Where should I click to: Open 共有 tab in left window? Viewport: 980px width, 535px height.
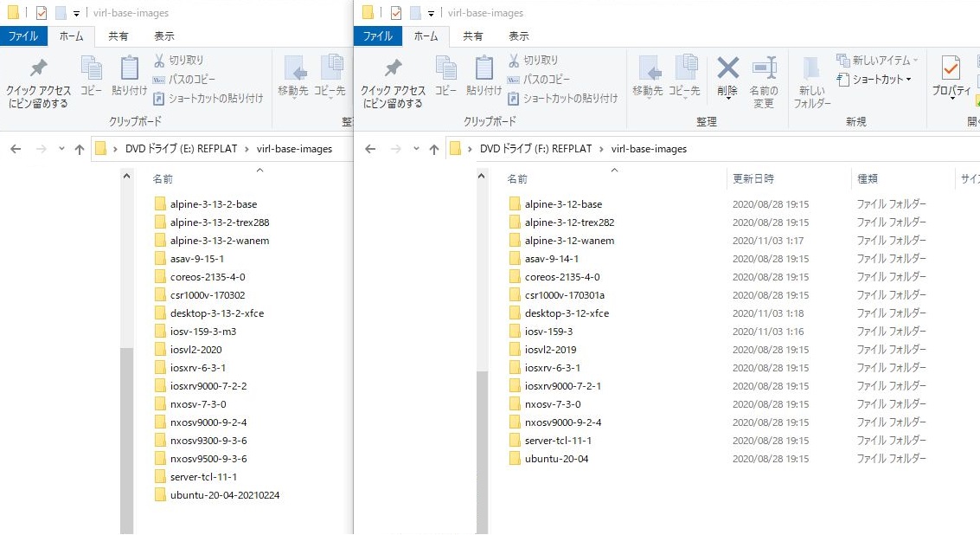pyautogui.click(x=118, y=36)
